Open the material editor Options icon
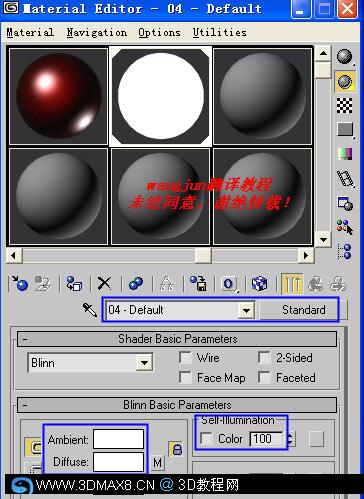The height and width of the screenshot is (499, 364). (x=345, y=203)
